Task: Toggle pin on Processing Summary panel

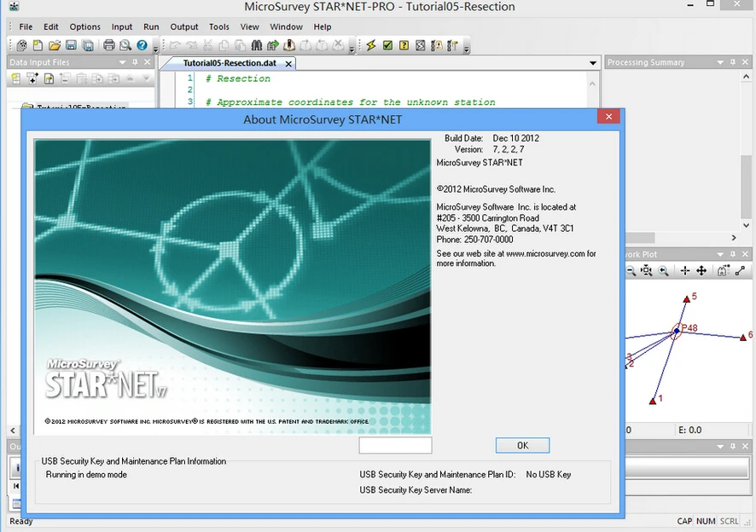Action: point(733,62)
